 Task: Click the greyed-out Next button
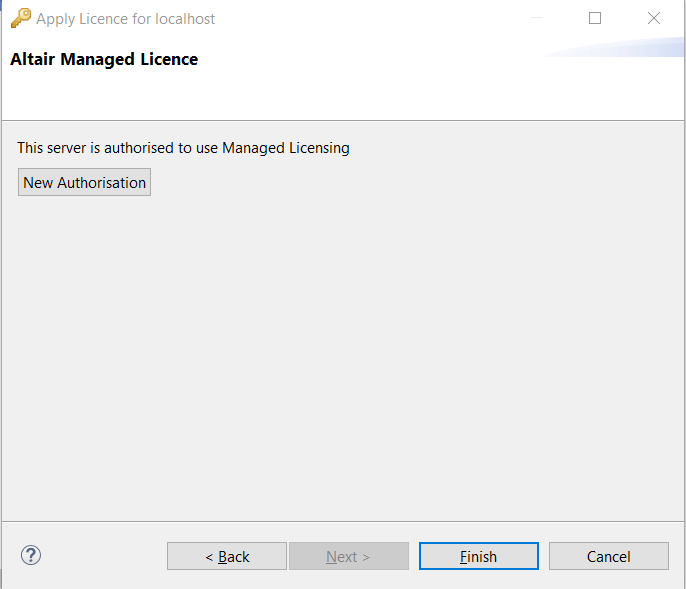click(349, 556)
